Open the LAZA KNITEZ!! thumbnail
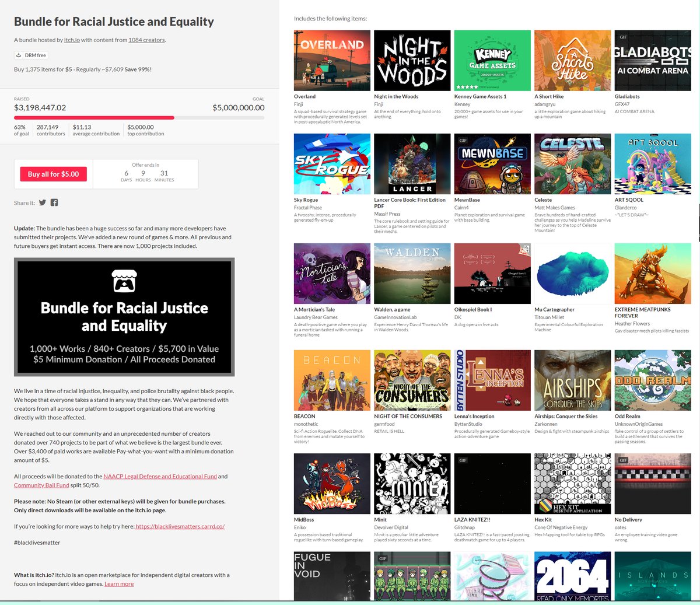The width and height of the screenshot is (700, 605). pos(492,484)
